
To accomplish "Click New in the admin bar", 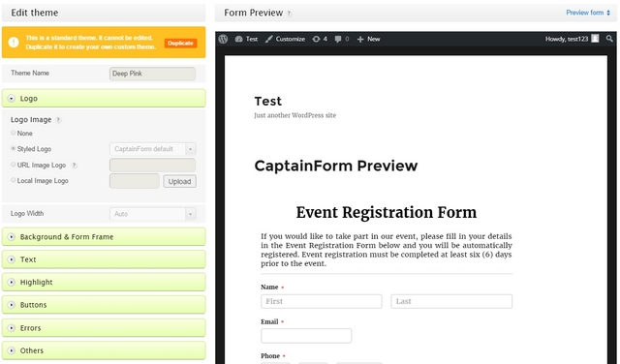I will 368,39.
